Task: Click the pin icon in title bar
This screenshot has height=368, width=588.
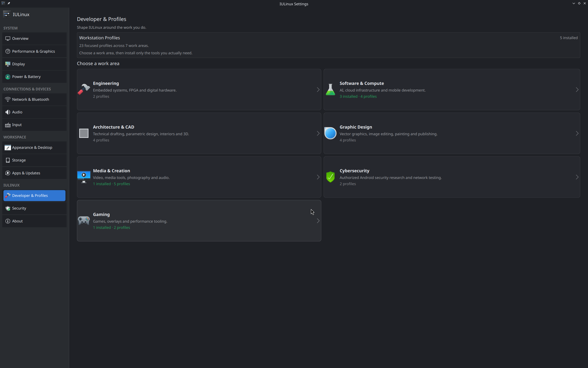Action: coord(9,3)
